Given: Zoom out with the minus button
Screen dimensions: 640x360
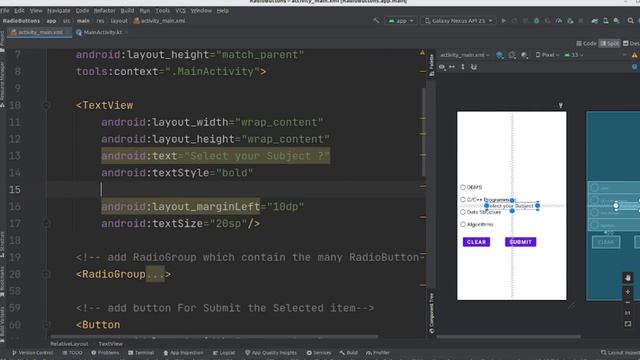Looking at the screenshot, I should 628,302.
